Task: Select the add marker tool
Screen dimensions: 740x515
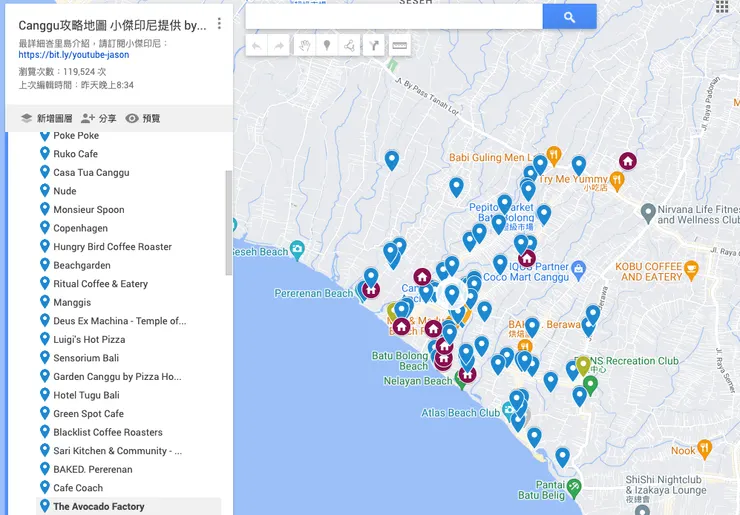Action: 327,46
